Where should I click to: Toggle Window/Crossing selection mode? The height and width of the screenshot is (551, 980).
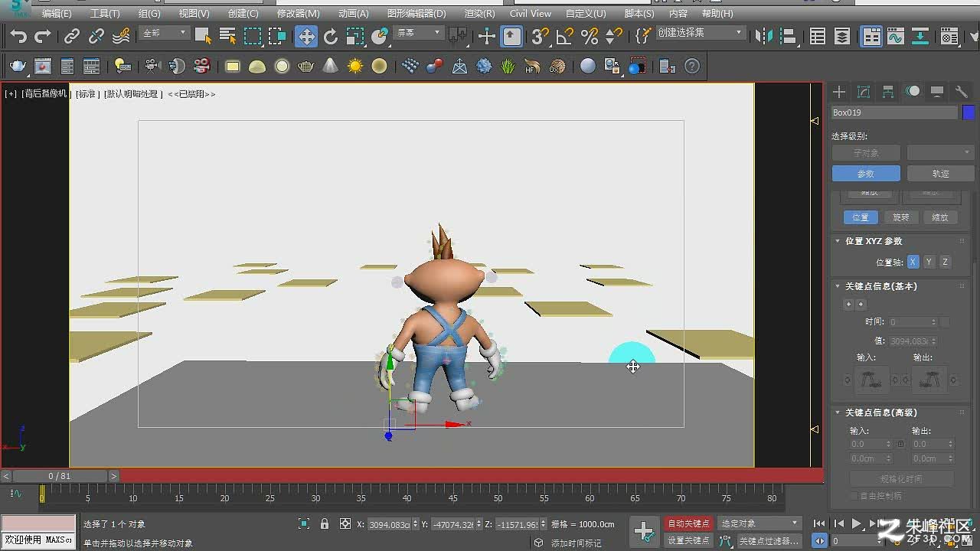click(276, 36)
